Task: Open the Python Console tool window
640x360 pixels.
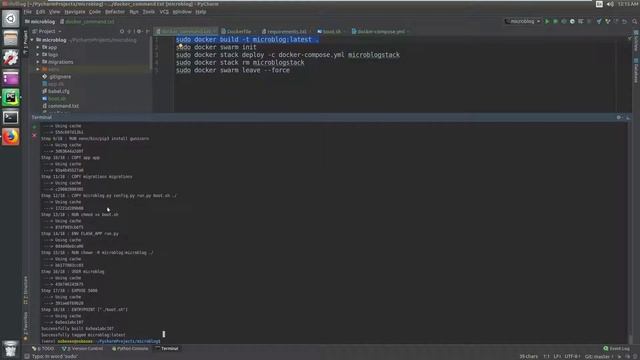Action: (x=130, y=349)
